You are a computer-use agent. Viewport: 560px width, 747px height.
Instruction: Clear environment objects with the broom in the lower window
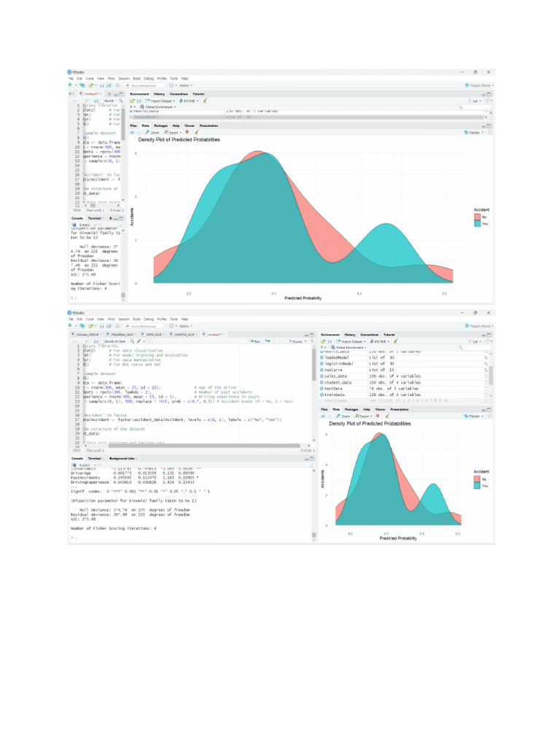[x=396, y=341]
